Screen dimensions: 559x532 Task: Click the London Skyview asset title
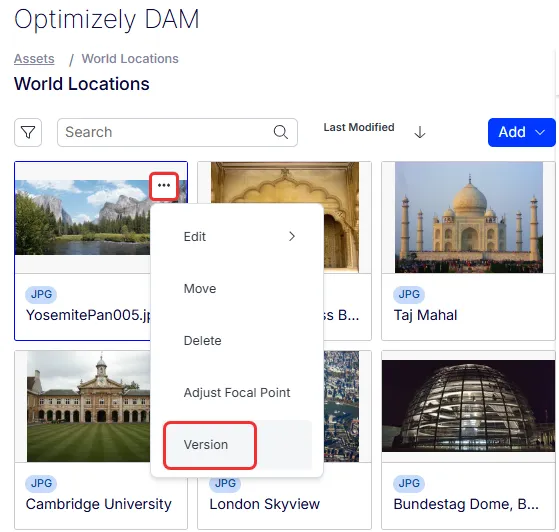[265, 504]
